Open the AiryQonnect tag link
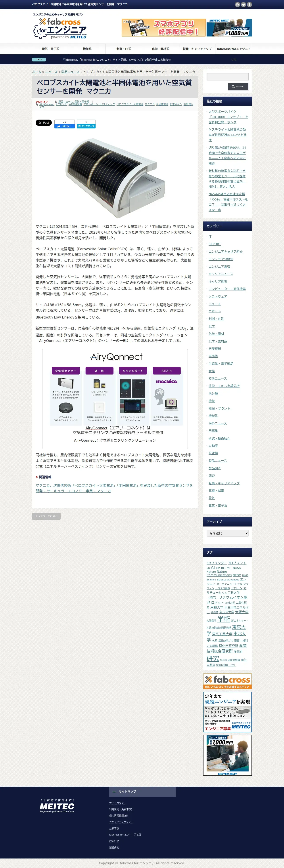284x868 pixels. tap(46, 105)
